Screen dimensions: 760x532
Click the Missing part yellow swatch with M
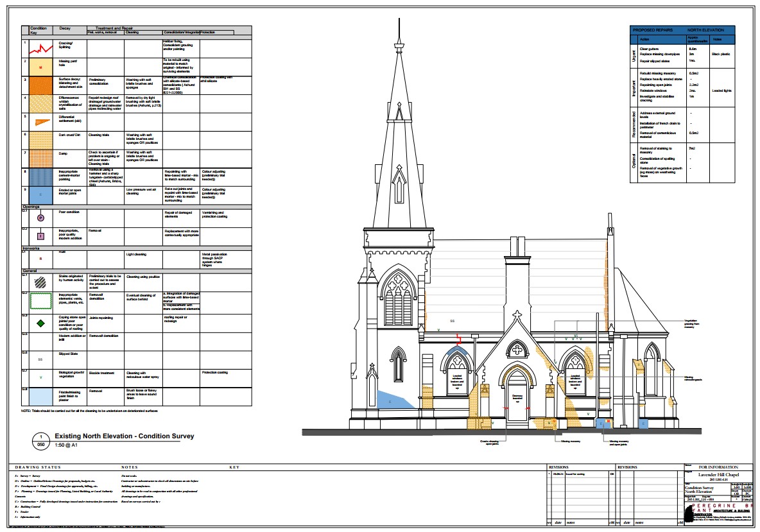(40, 66)
